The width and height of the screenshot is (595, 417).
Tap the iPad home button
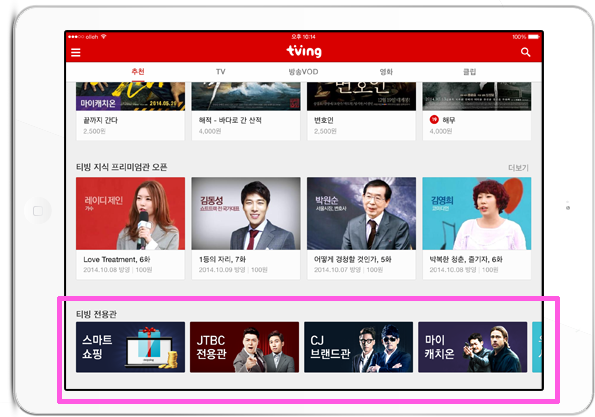tap(38, 211)
